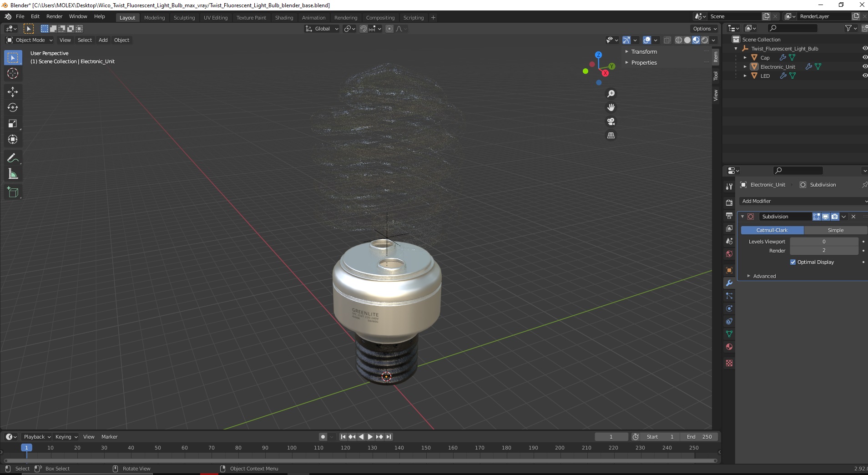The image size is (868, 475).
Task: Open the Scene properties tab
Action: 729,241
